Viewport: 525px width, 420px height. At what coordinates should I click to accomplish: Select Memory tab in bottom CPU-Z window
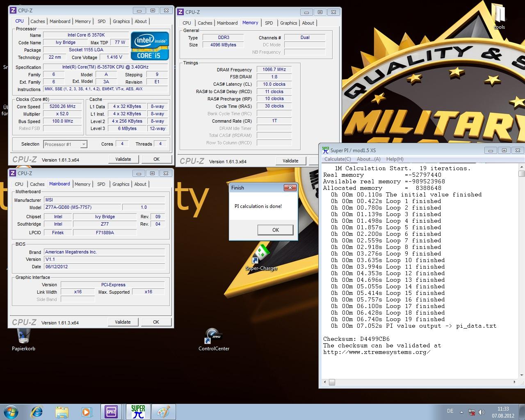[82, 184]
